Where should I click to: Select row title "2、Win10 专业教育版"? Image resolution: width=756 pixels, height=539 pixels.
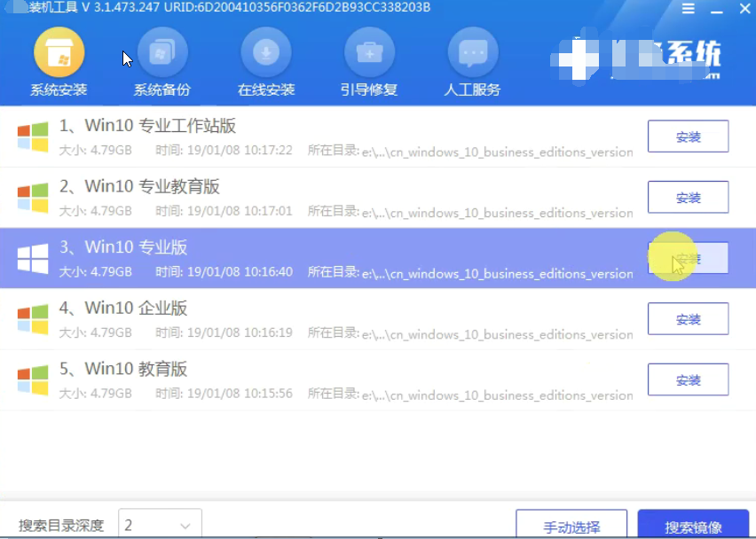coord(139,186)
